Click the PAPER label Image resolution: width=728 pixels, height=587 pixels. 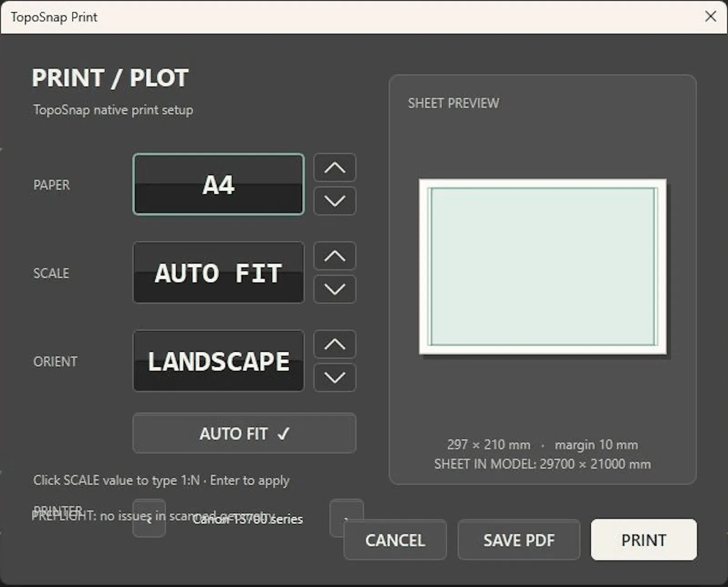[51, 185]
